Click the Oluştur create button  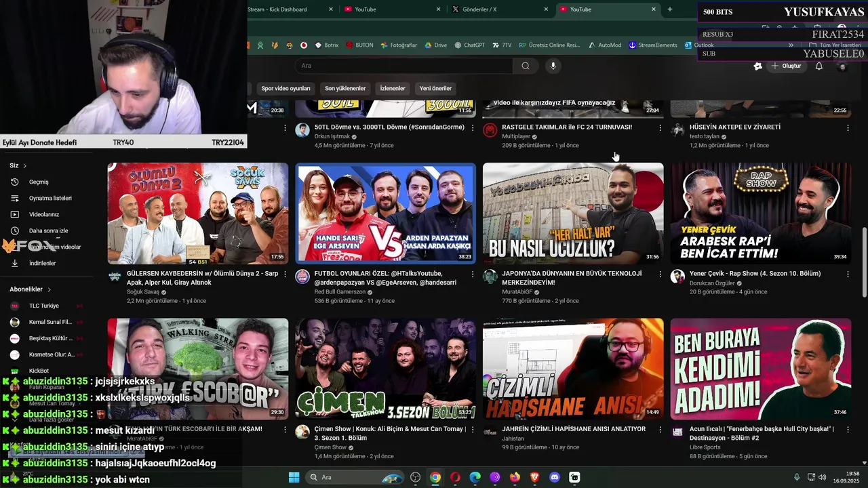[786, 66]
